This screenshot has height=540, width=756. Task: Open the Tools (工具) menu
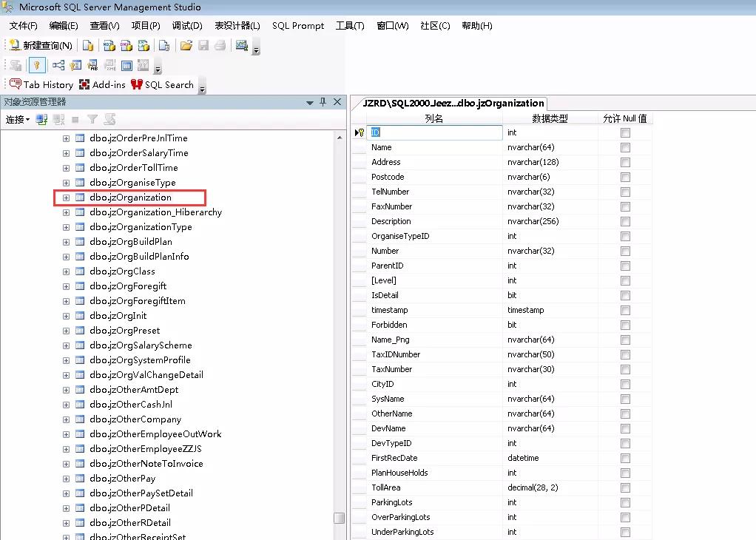tap(350, 26)
